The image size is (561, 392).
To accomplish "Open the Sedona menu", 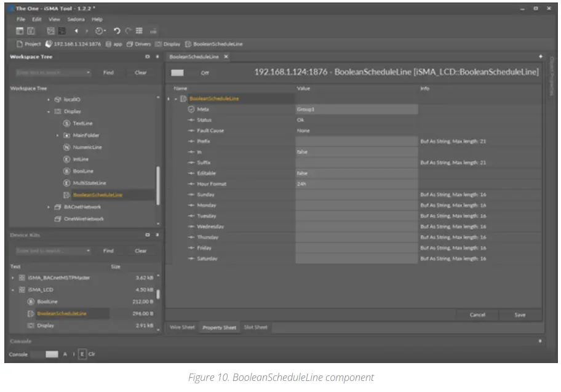I will tap(76, 18).
